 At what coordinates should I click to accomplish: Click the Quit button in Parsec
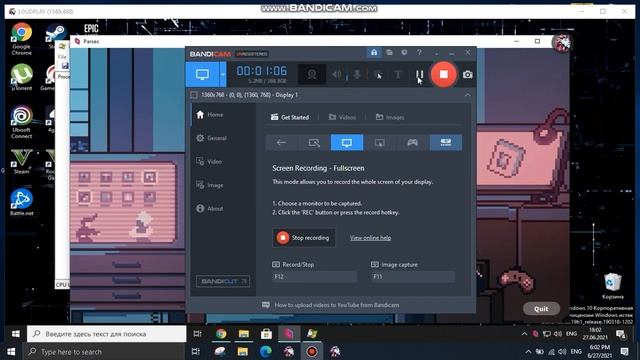click(x=541, y=309)
